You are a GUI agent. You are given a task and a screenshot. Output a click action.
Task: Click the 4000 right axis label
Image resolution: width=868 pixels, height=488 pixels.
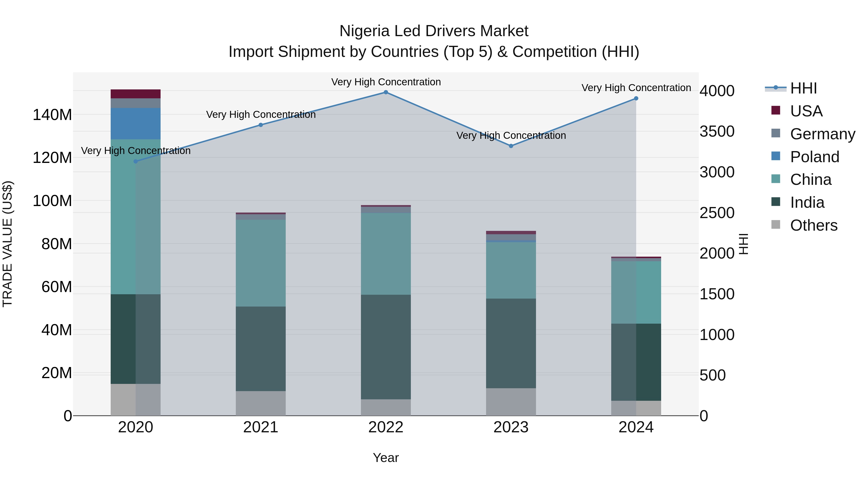pyautogui.click(x=717, y=91)
